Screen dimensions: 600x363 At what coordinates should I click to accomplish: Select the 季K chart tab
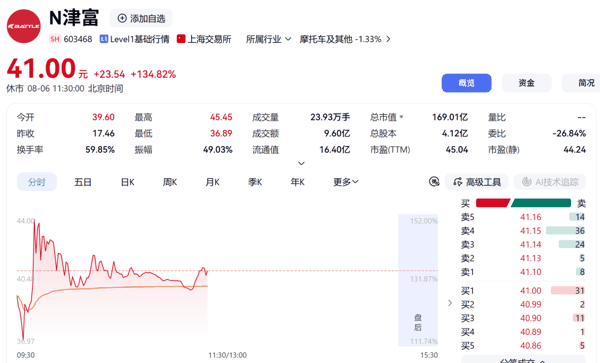coord(255,182)
